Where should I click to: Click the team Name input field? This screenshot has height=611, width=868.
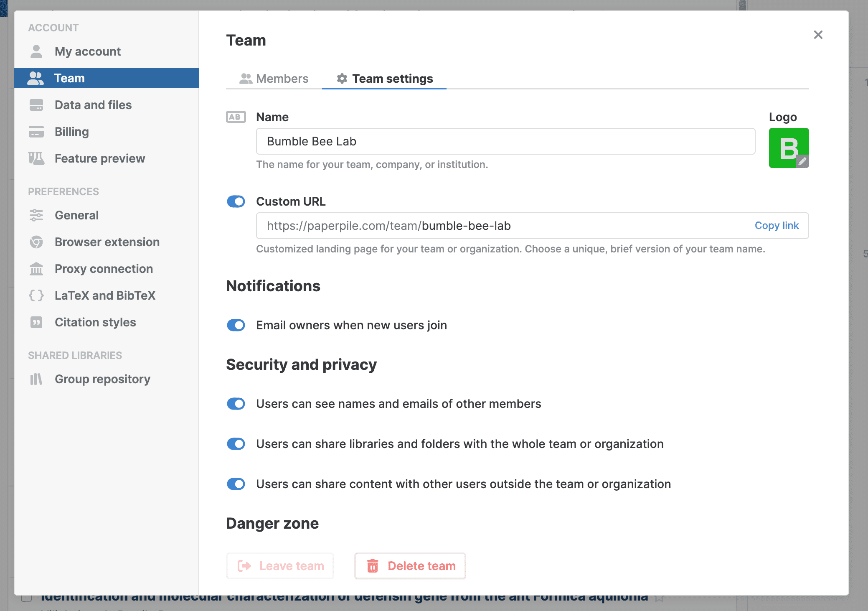pos(505,141)
